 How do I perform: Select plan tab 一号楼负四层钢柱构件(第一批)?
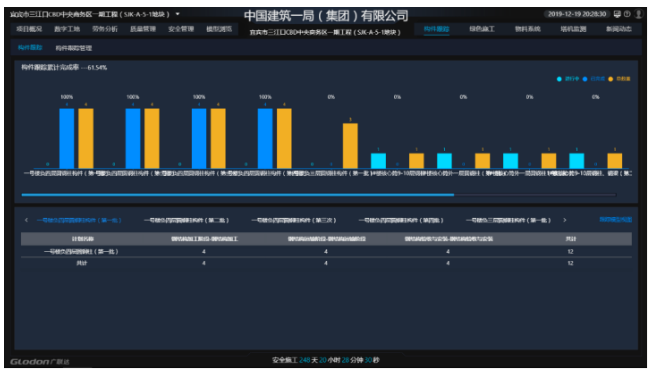(79, 220)
